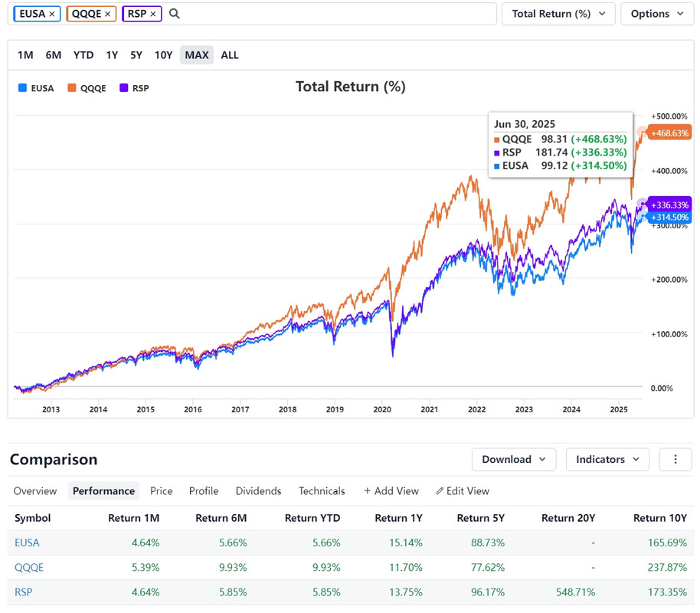
Task: Click RSP Return 5Y value 96.17%
Action: point(488,592)
